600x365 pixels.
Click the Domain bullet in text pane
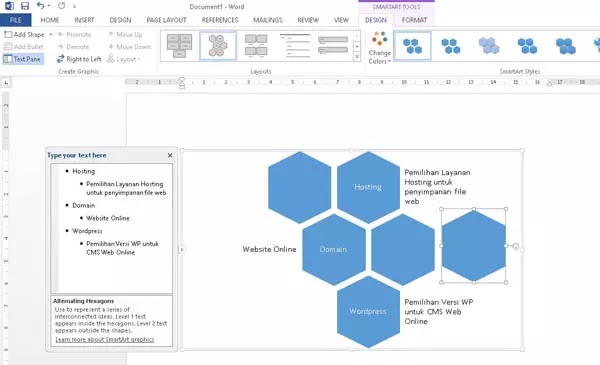click(x=83, y=205)
